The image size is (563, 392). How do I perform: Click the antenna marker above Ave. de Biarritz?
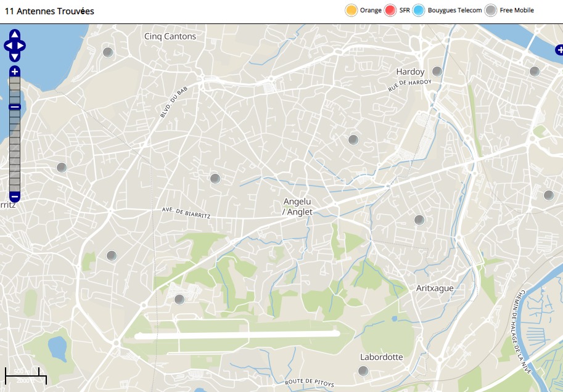point(215,179)
